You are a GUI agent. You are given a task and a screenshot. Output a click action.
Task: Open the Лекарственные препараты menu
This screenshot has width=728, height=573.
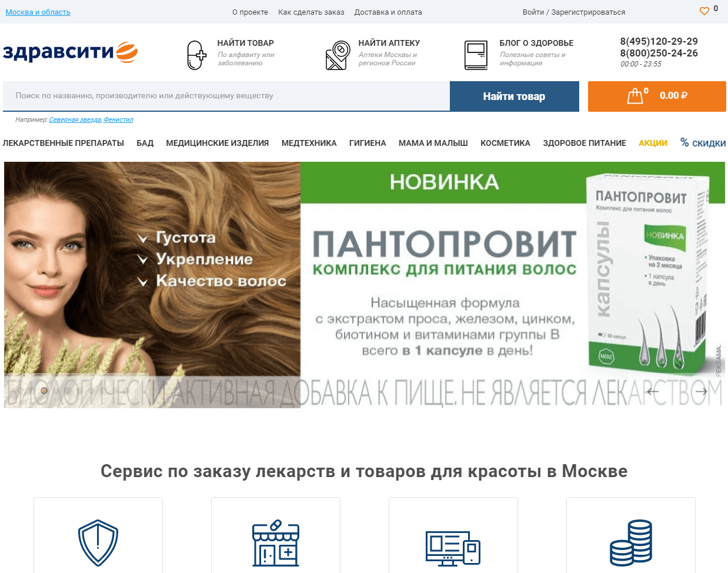[x=63, y=143]
